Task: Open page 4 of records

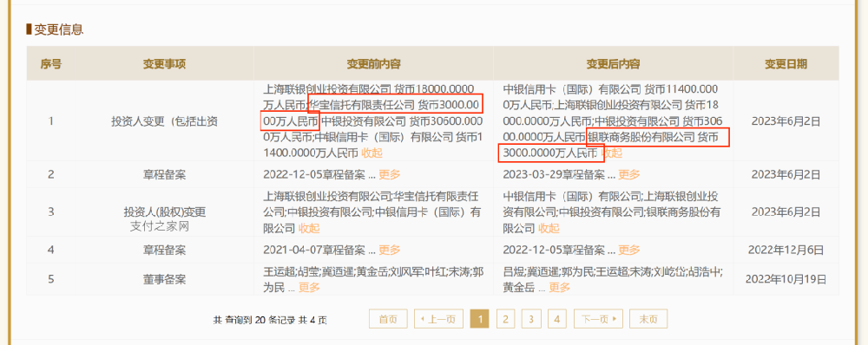Action: (x=557, y=319)
